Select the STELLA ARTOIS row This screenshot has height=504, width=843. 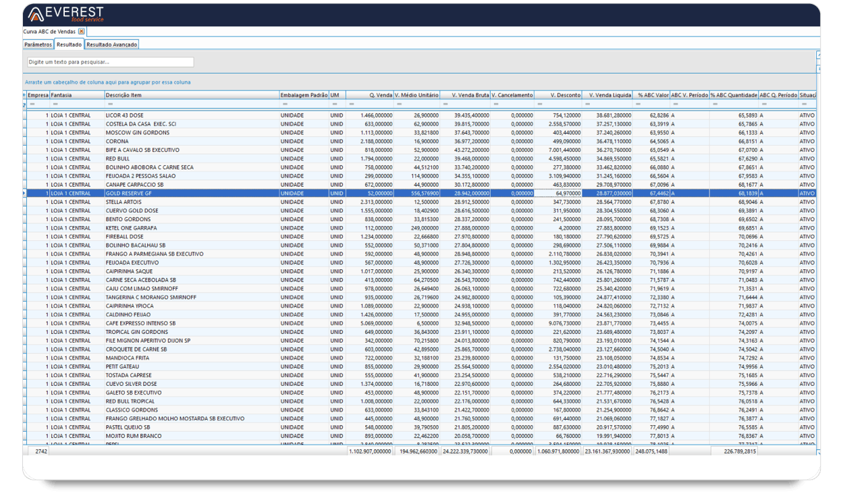click(421, 202)
